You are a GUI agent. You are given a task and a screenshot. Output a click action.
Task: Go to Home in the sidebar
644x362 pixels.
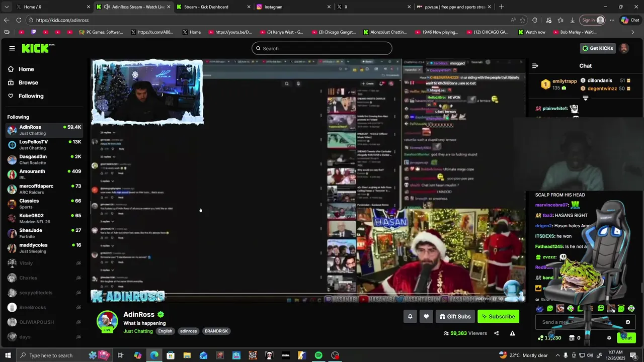[26, 69]
